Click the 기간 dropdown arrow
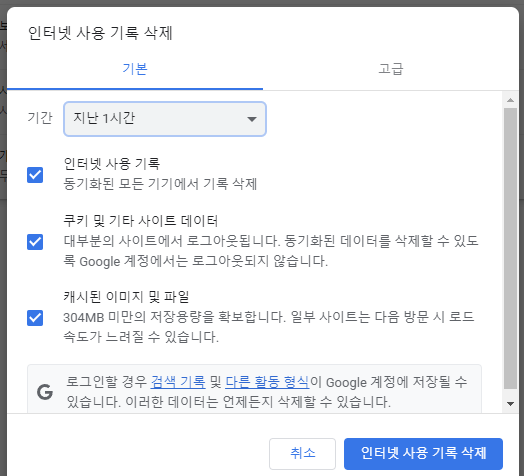524x476 pixels. pyautogui.click(x=252, y=119)
